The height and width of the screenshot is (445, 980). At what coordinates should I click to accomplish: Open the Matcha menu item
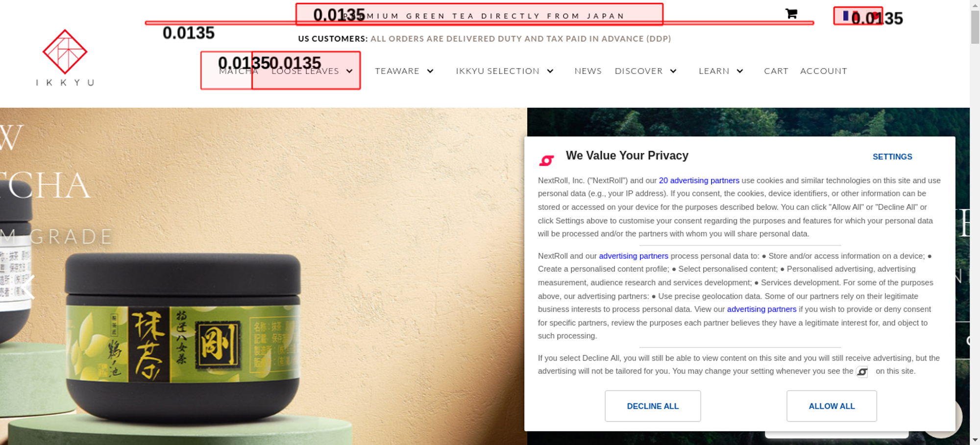(238, 71)
